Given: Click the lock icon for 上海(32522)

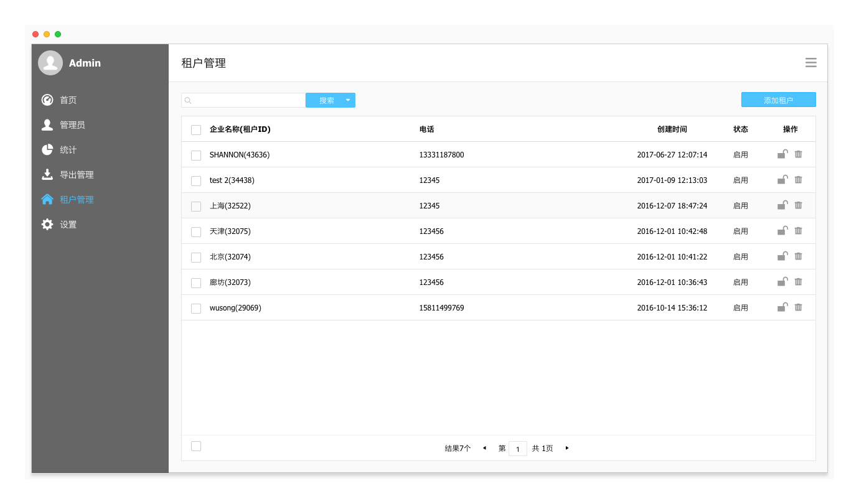Looking at the screenshot, I should 782,205.
